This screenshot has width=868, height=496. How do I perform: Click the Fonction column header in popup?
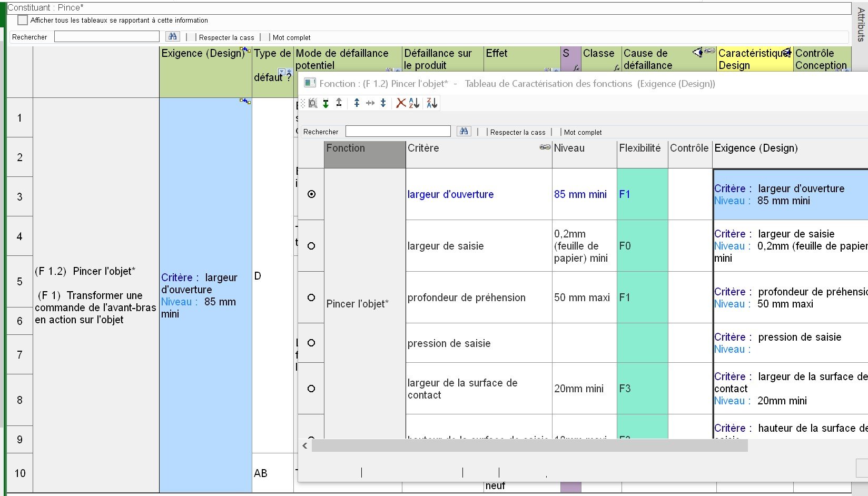point(365,154)
